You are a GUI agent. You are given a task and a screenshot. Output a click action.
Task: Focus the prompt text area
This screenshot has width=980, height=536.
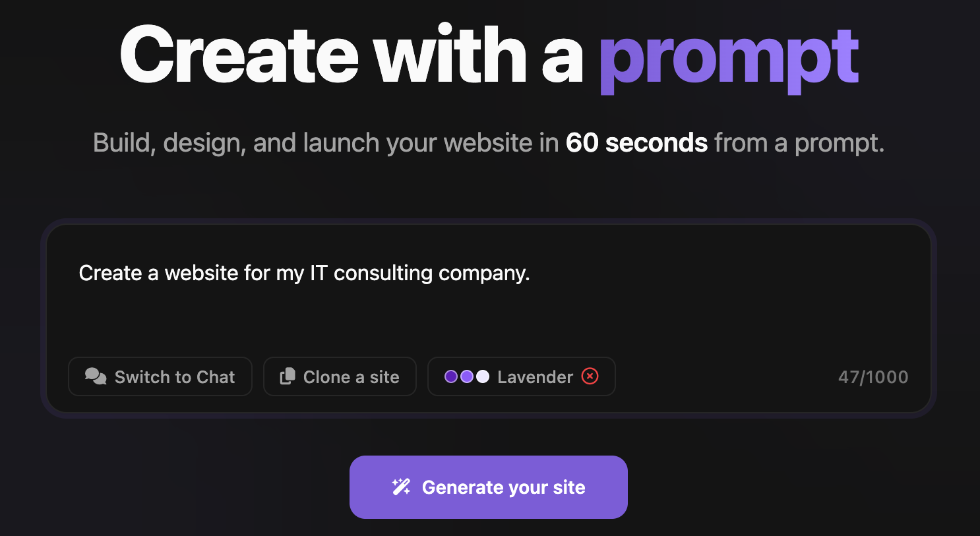tap(488, 310)
